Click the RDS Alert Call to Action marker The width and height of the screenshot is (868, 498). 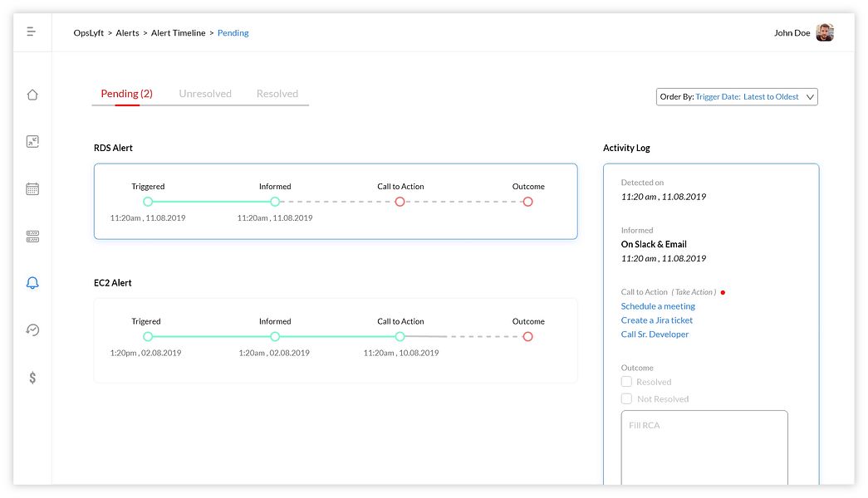[400, 202]
